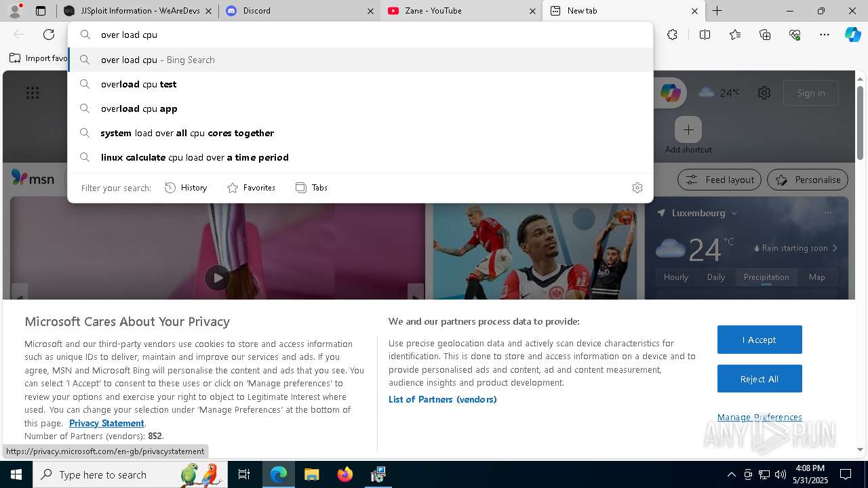Open the Feed layout button

[x=719, y=180]
